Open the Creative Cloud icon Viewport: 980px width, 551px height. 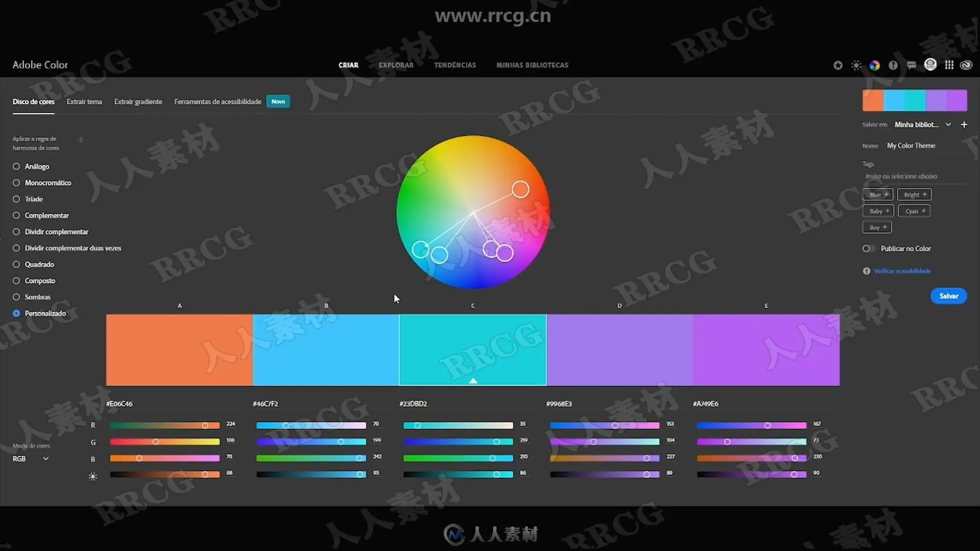(x=966, y=65)
